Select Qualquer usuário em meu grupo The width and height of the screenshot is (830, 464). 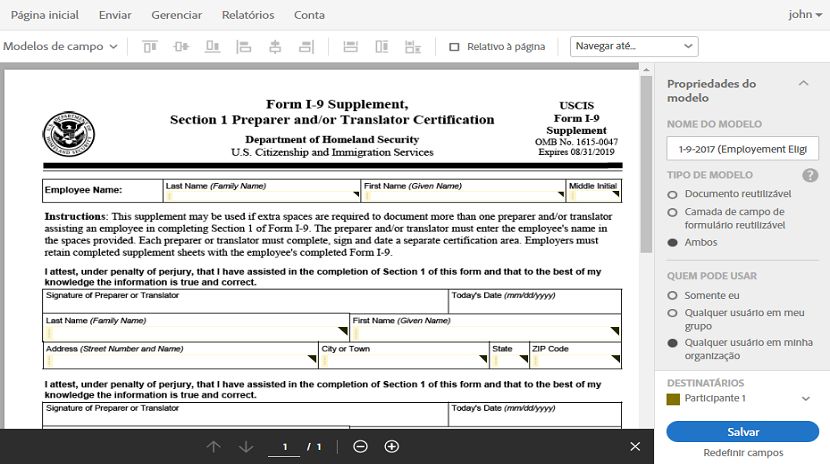pos(673,313)
